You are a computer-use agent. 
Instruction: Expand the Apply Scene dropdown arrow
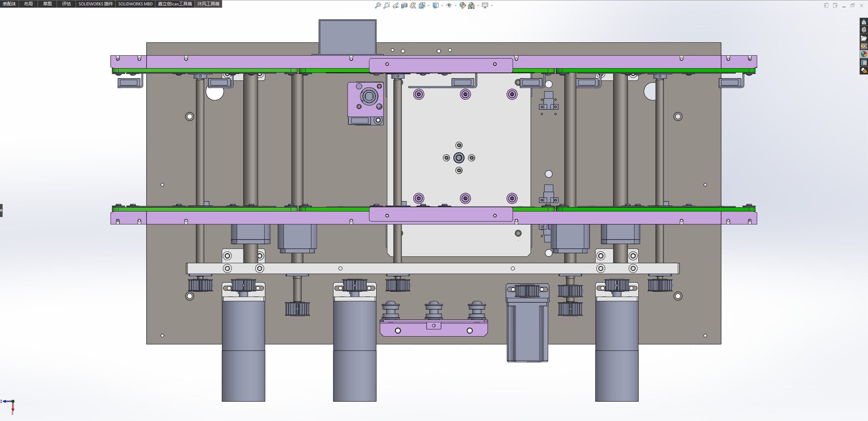pos(478,5)
